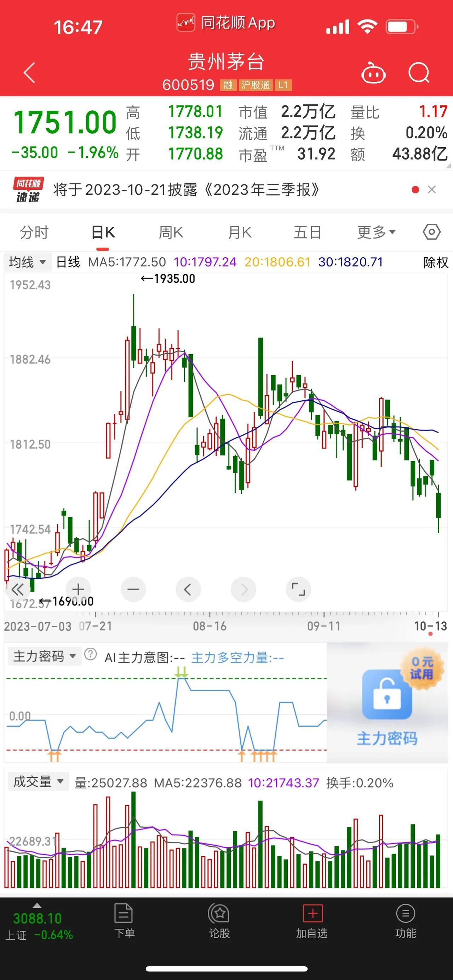Tap the 1690.00 low price marker
453x980 pixels.
(66, 601)
